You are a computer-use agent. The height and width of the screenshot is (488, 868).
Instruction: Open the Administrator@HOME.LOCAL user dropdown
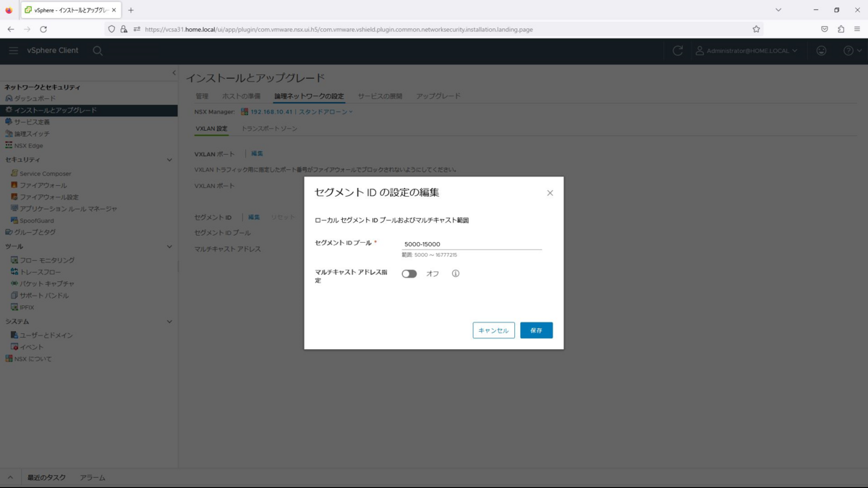[746, 51]
